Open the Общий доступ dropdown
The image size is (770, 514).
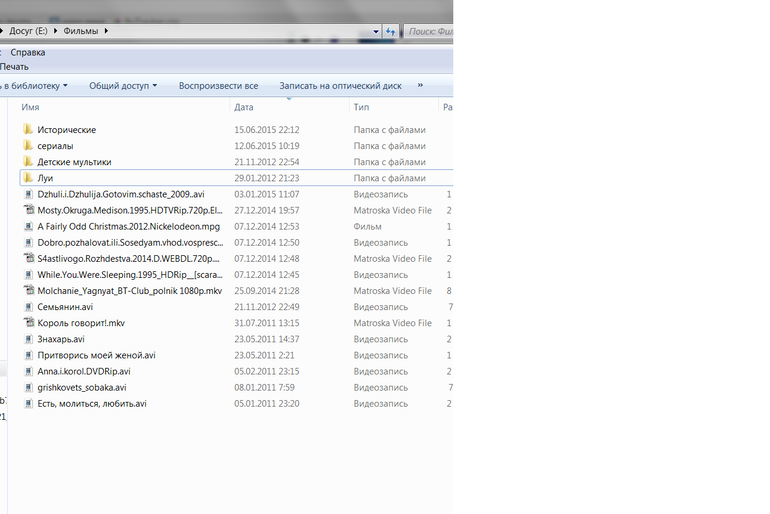pyautogui.click(x=123, y=85)
